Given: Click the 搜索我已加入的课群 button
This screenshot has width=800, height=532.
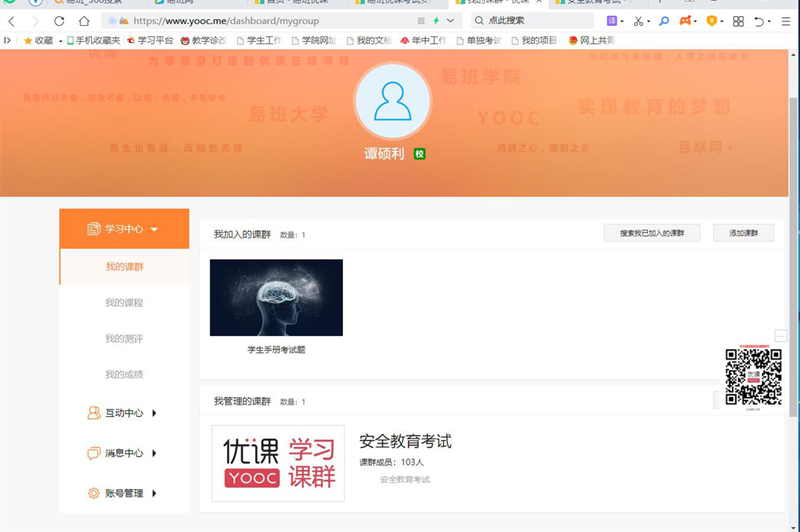Looking at the screenshot, I should [652, 233].
